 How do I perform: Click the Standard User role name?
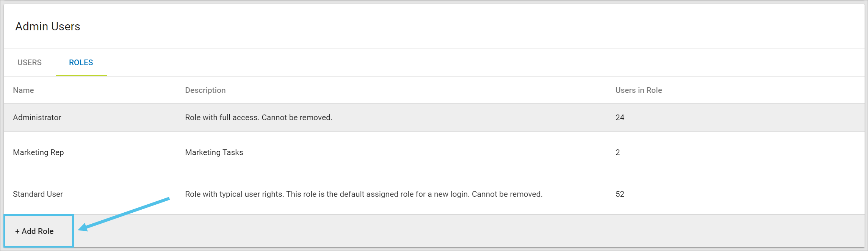tap(38, 194)
